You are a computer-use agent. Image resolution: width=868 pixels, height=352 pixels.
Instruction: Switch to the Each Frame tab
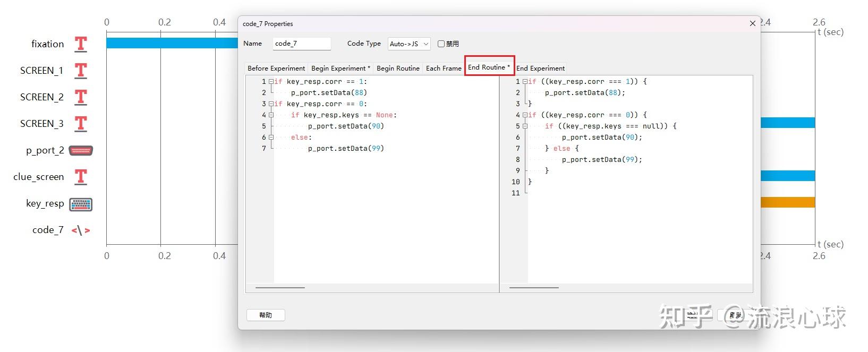coord(444,68)
